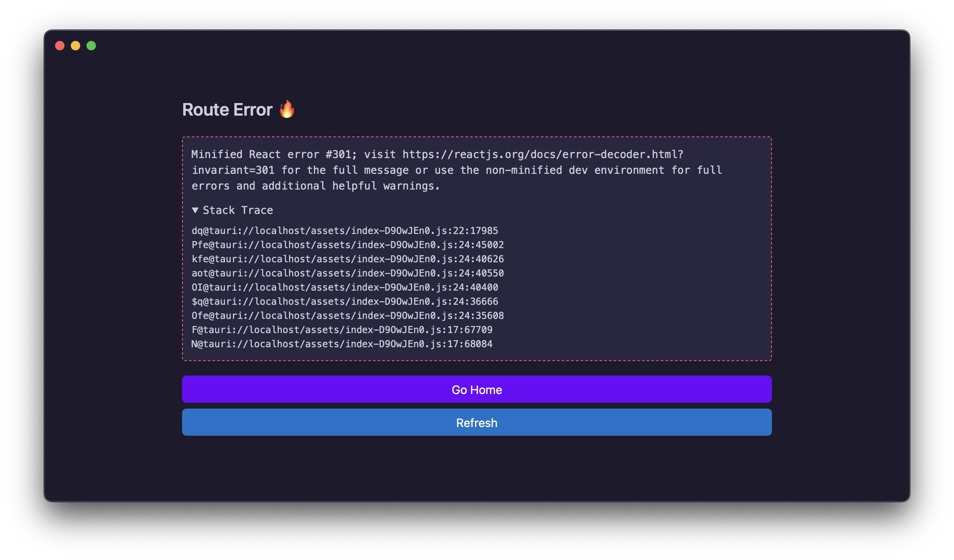
Task: Click the Go Home button
Action: pos(477,389)
